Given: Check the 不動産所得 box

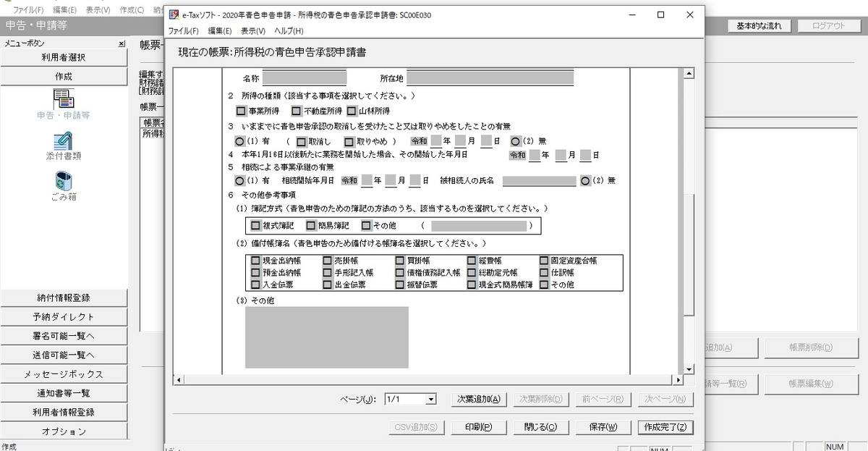Looking at the screenshot, I should pyautogui.click(x=297, y=111).
